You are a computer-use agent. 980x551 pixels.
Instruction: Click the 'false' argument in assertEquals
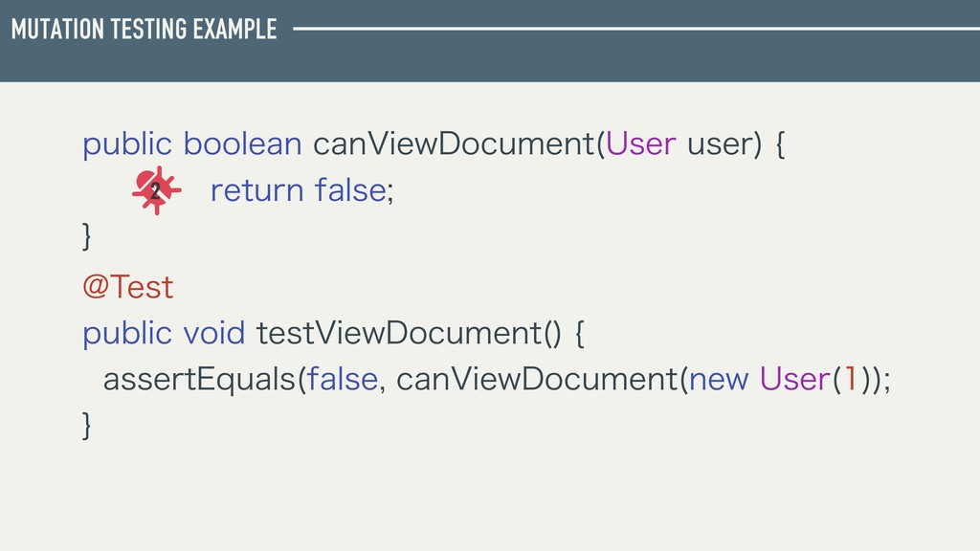tap(343, 379)
